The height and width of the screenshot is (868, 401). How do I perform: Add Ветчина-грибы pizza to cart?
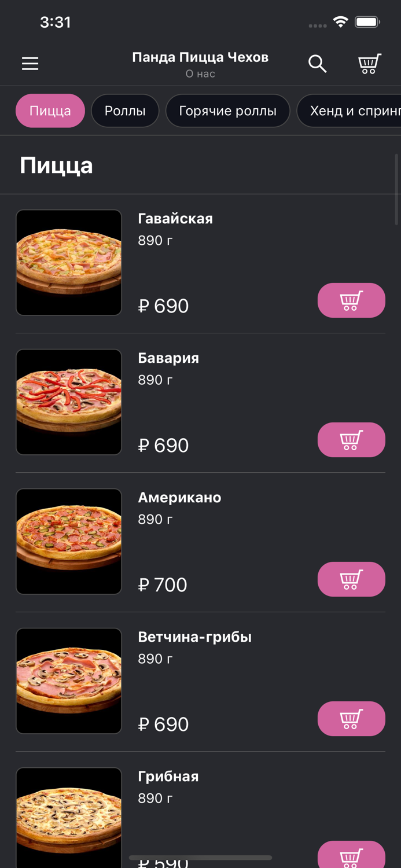coord(351,719)
